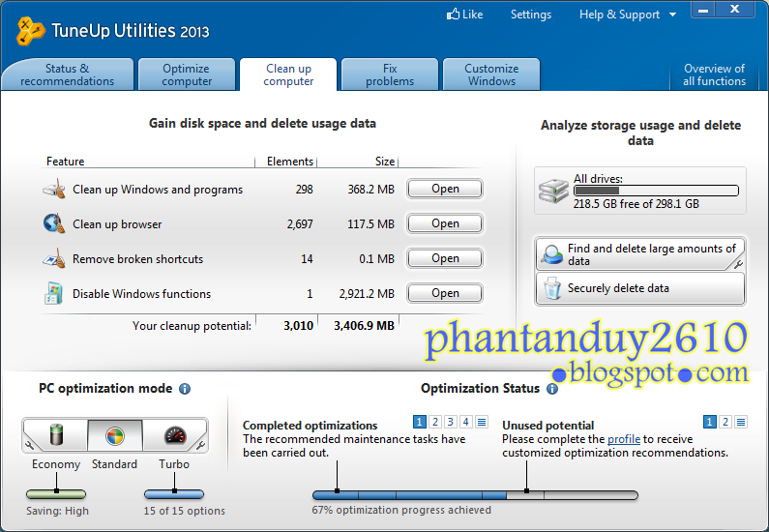
Task: Click the All drives storage usage bar
Action: 656,191
